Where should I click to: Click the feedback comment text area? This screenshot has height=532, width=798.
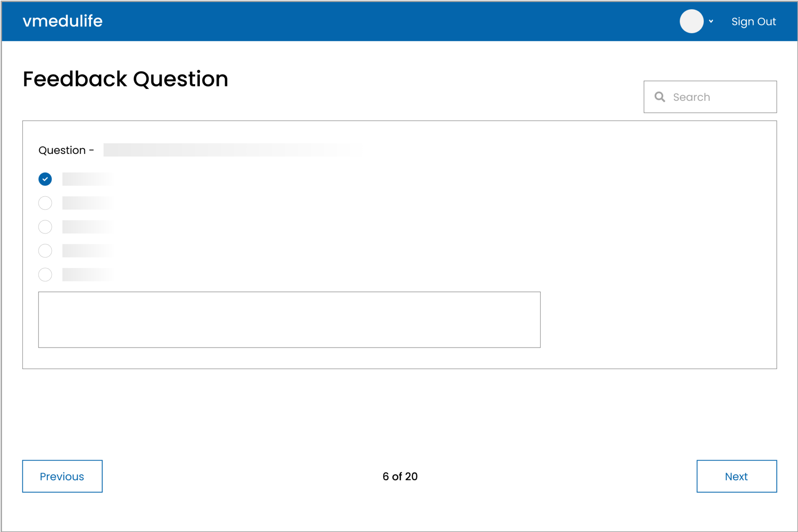coord(289,320)
